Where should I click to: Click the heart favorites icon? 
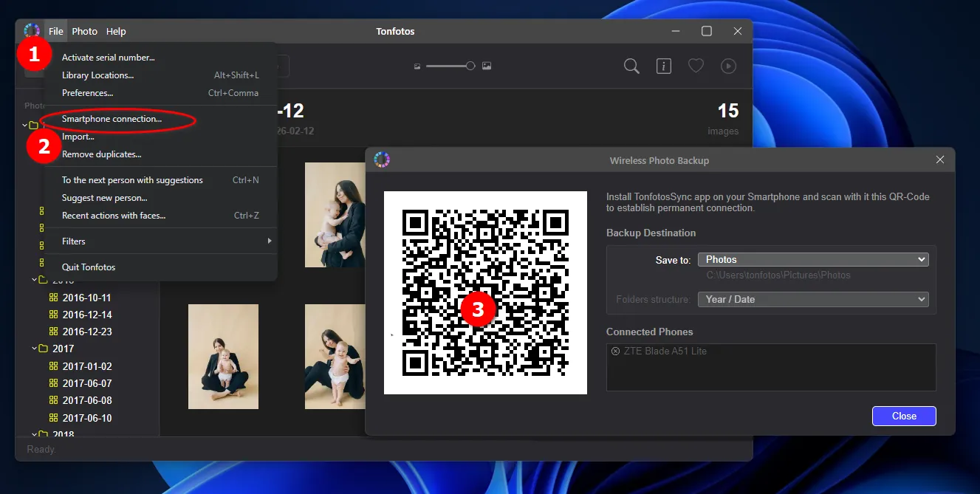[696, 66]
